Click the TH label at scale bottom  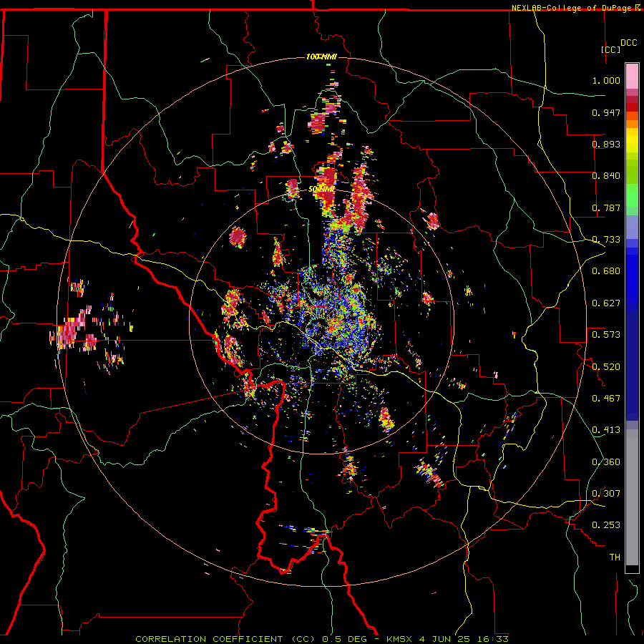point(615,557)
